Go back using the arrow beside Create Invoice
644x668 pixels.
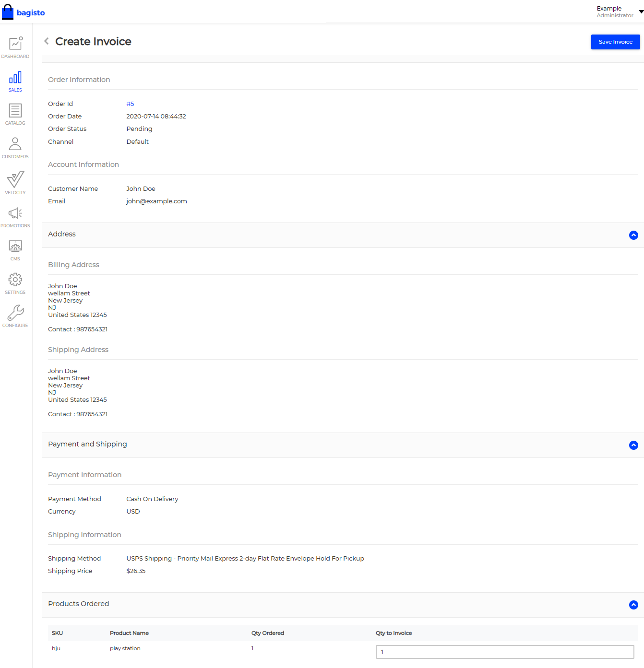(46, 41)
